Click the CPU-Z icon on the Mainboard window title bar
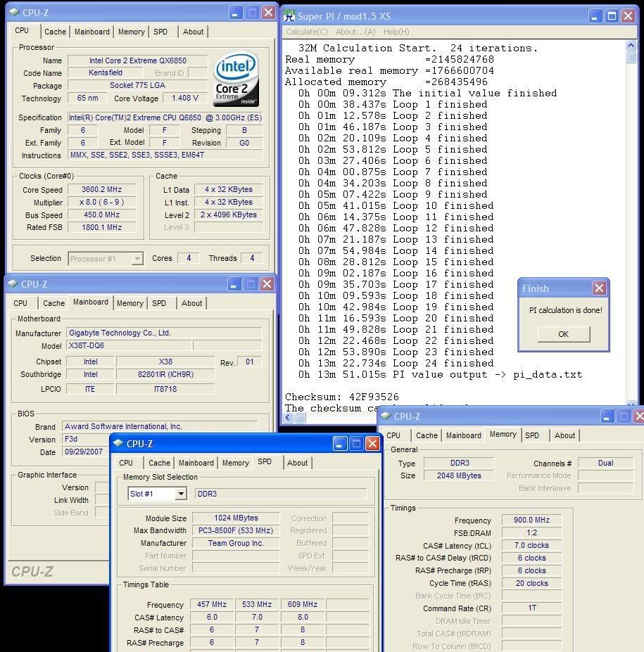 click(x=11, y=284)
